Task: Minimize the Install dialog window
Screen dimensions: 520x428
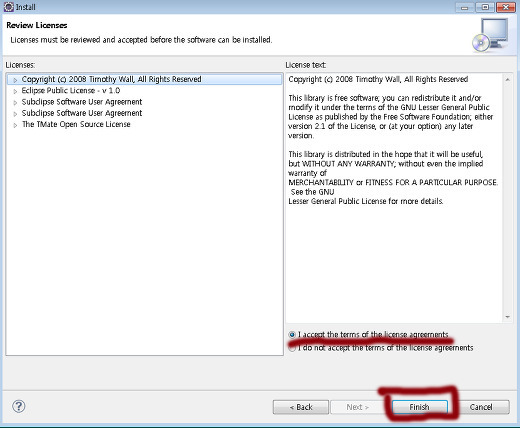Action: tap(465, 7)
